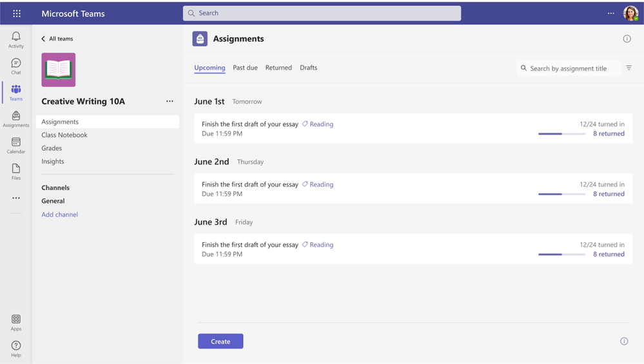Screen dimensions: 644x364
Task: Click Reading tag on June 1st assignment
Action: click(x=317, y=124)
